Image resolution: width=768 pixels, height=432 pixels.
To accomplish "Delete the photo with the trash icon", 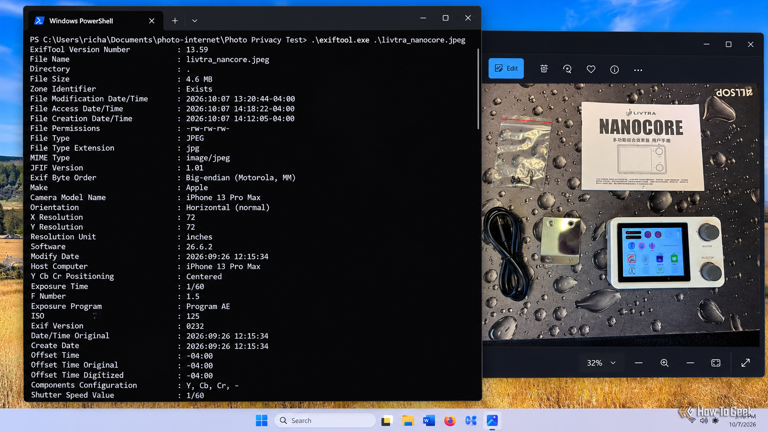I will pyautogui.click(x=544, y=69).
